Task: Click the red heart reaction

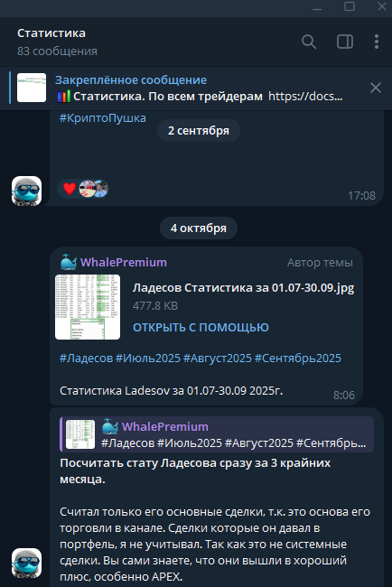Action: pyautogui.click(x=70, y=189)
